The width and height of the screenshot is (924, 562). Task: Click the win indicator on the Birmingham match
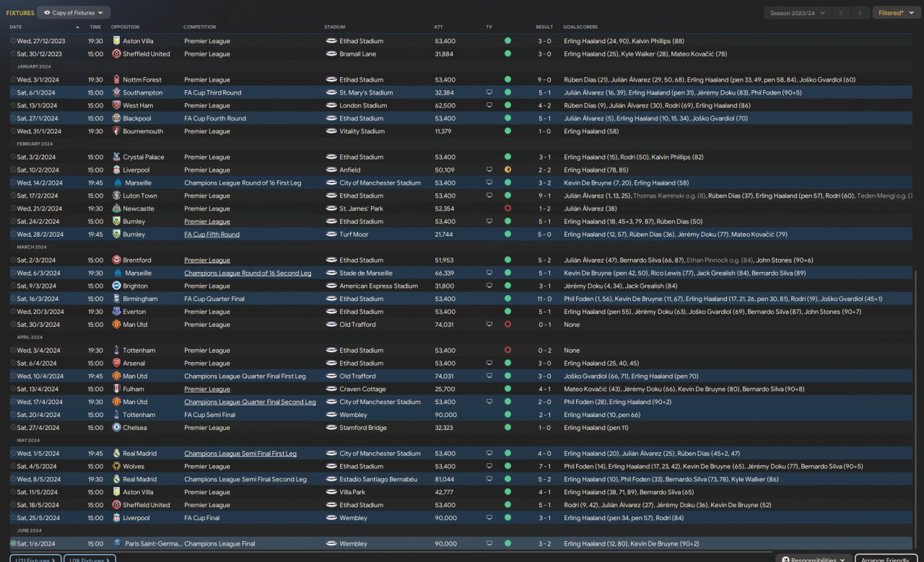tap(507, 299)
